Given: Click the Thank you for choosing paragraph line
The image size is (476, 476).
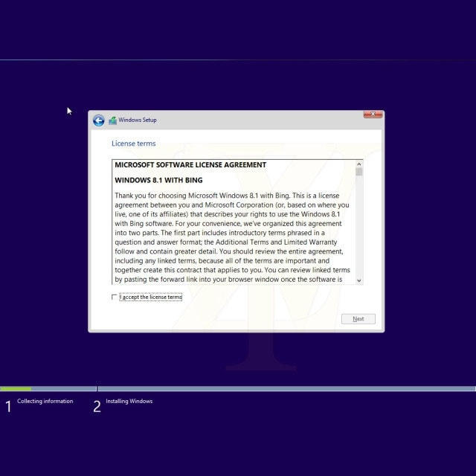Looking at the screenshot, I should coord(227,196).
